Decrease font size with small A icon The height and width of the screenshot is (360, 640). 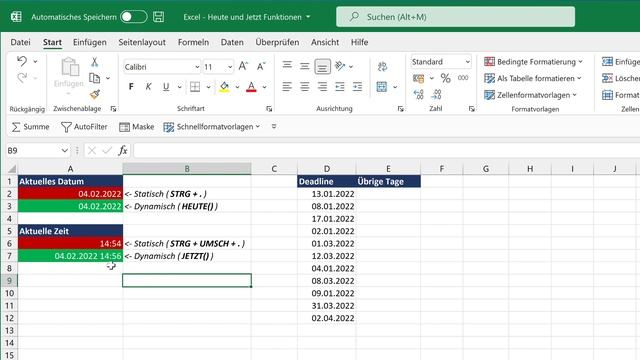click(261, 66)
